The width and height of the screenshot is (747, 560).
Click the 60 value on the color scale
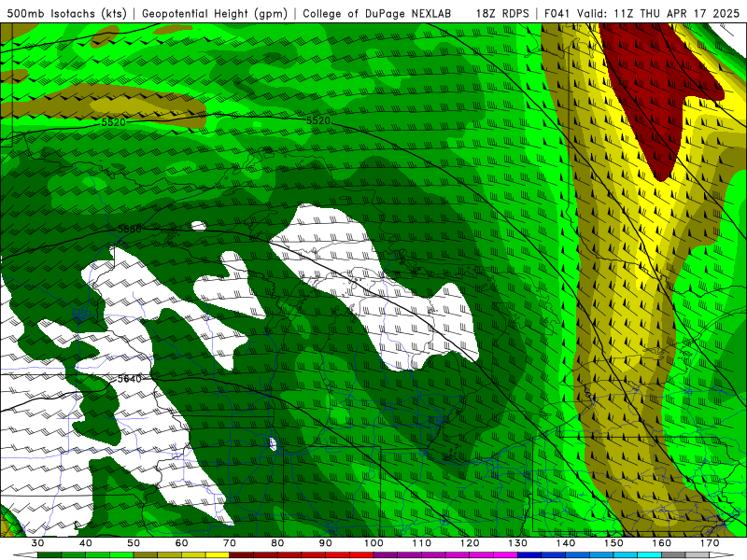(x=181, y=543)
